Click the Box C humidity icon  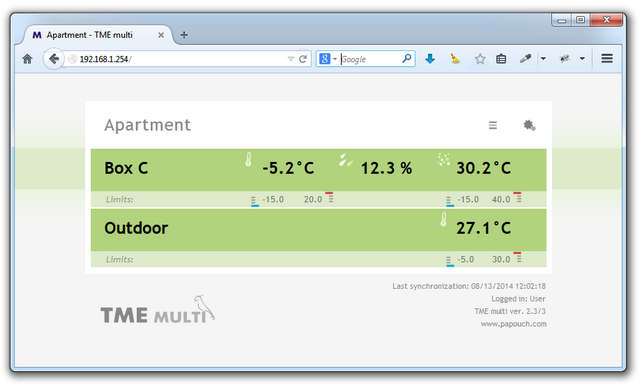coord(344,160)
